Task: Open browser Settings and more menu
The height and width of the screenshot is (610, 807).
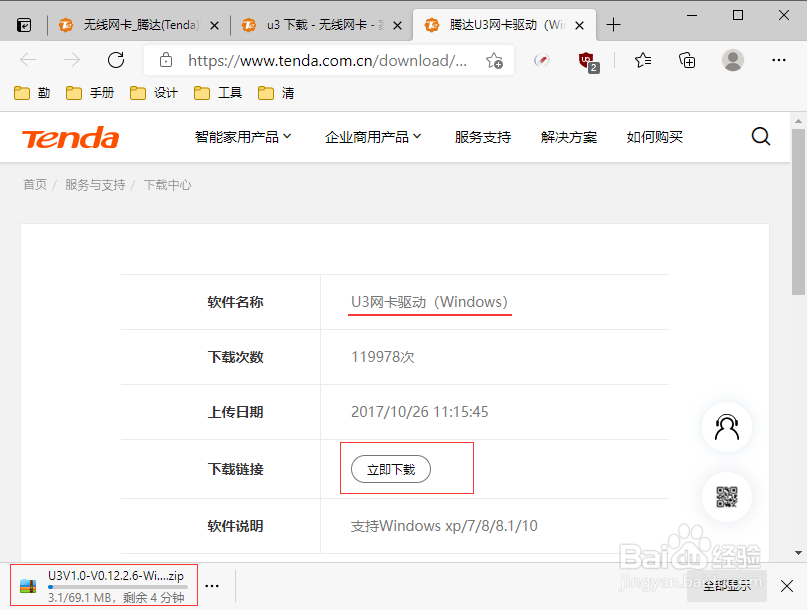Action: point(779,60)
